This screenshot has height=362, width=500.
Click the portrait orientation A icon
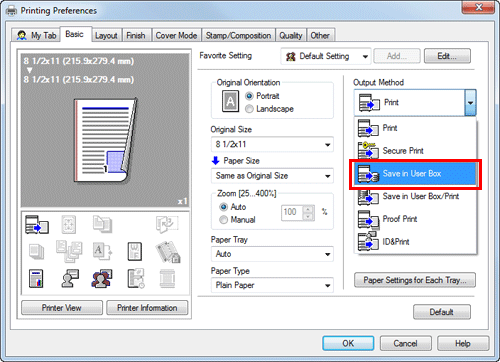pos(230,101)
